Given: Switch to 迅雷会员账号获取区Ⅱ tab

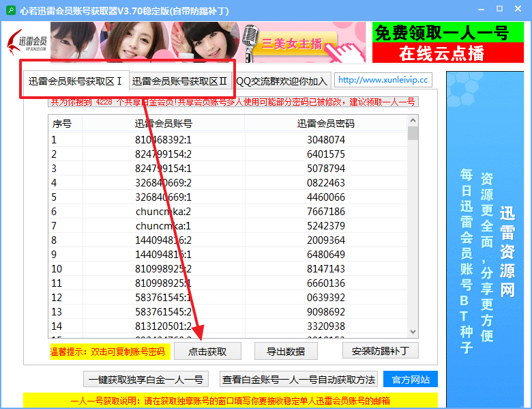Looking at the screenshot, I should [180, 81].
